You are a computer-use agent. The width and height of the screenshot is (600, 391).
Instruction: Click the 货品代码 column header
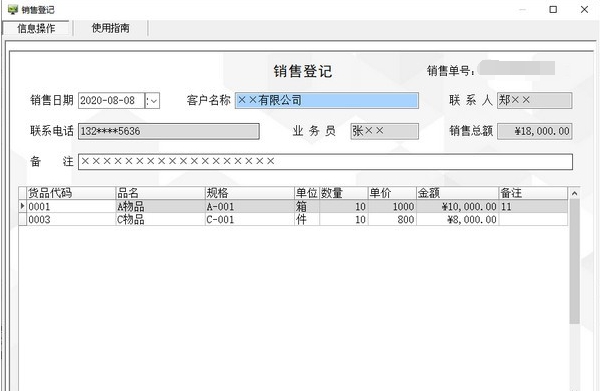click(x=71, y=193)
